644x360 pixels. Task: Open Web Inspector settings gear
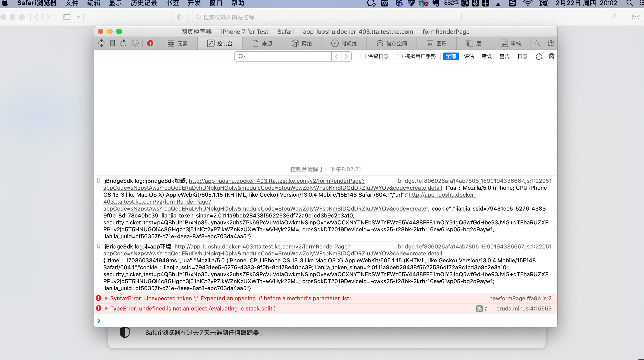click(550, 43)
